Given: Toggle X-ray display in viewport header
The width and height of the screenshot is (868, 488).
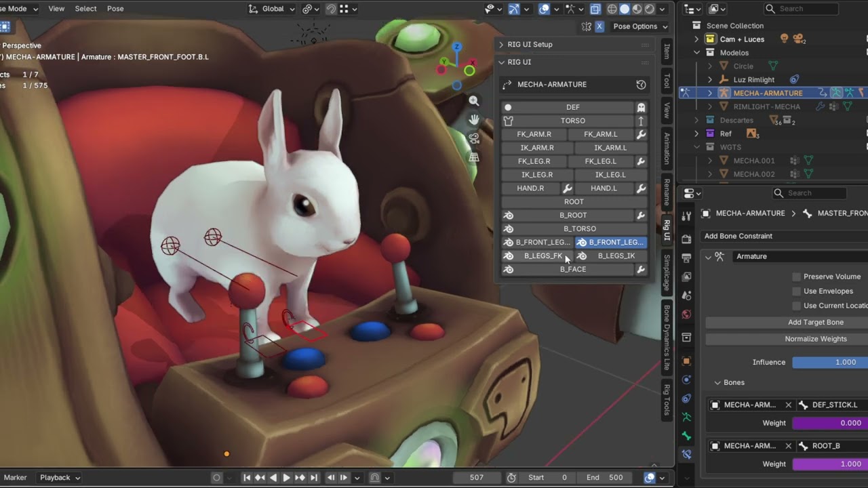Looking at the screenshot, I should click(595, 9).
